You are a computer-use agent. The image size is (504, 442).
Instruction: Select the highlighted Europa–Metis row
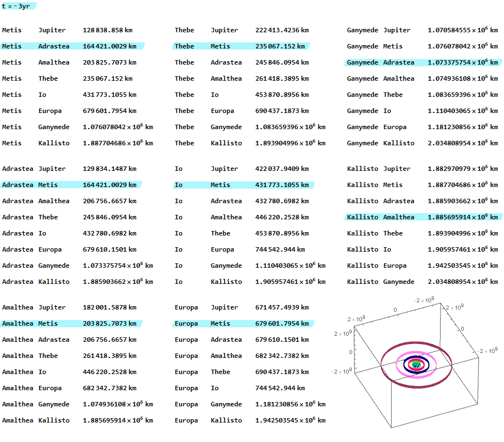click(243, 323)
